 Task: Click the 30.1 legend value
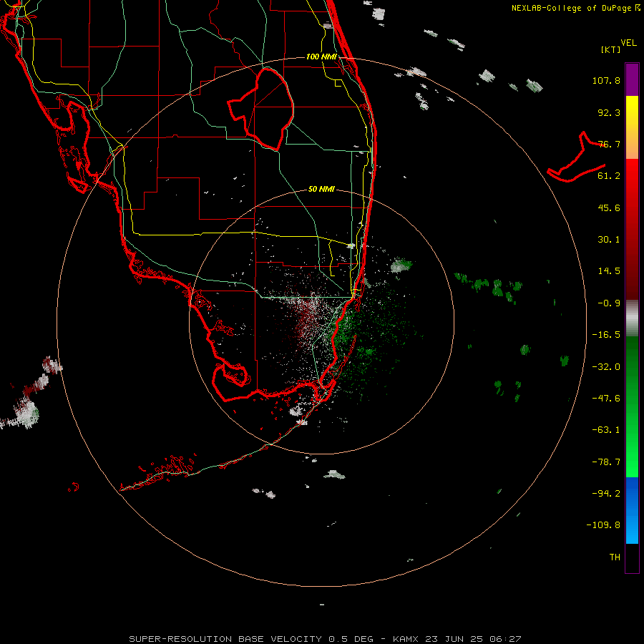pyautogui.click(x=609, y=240)
